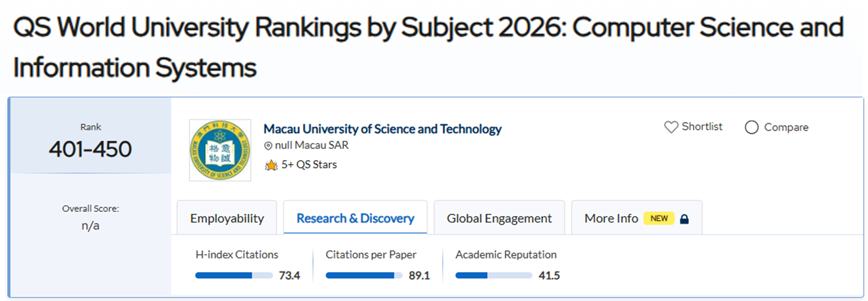Click the H-index Citations progress bar
This screenshot has width=868, height=301.
tap(234, 276)
